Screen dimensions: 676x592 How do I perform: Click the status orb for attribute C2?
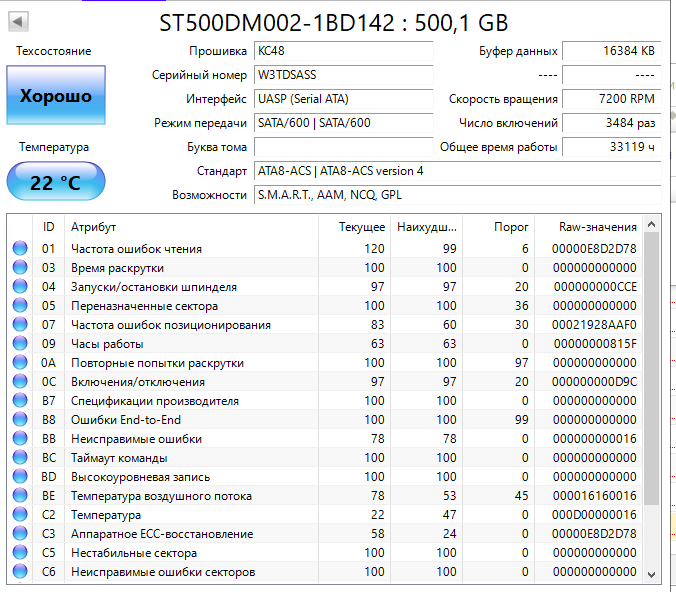20,514
